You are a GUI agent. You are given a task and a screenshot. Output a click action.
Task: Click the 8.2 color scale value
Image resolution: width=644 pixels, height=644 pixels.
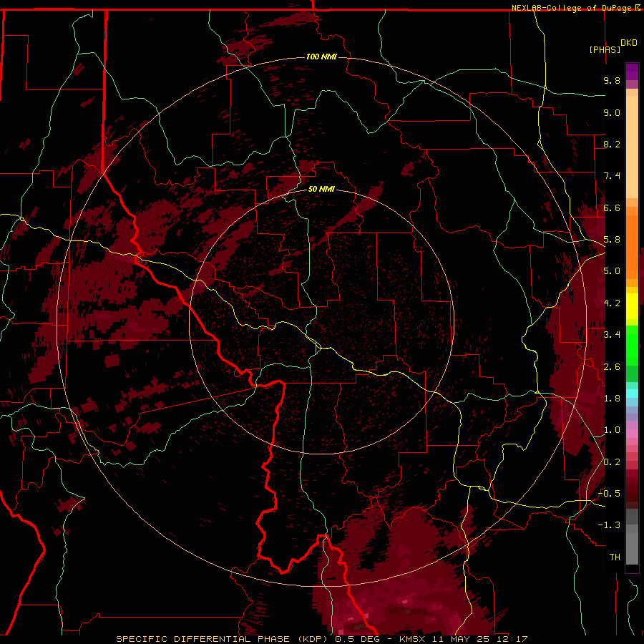(612, 144)
